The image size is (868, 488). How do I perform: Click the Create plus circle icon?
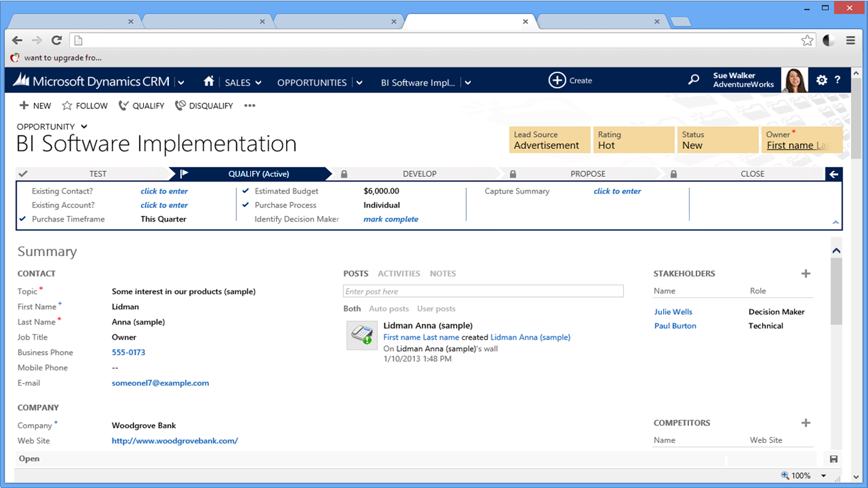click(557, 80)
